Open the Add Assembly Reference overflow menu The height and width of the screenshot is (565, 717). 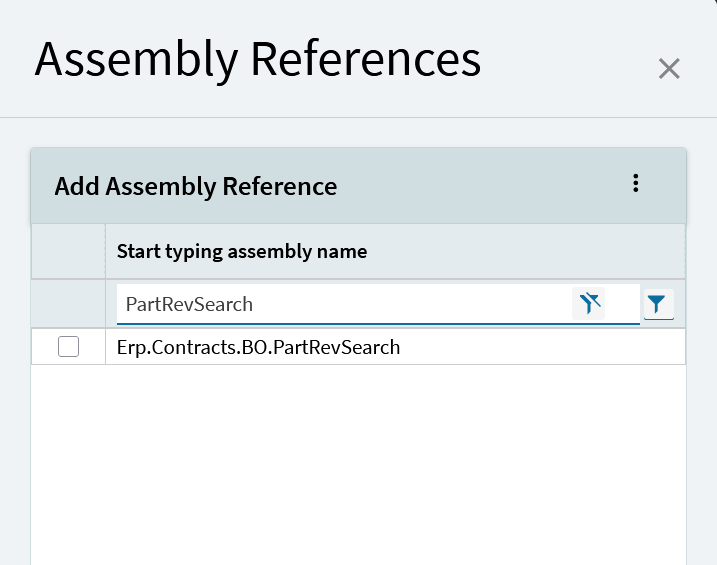coord(636,183)
